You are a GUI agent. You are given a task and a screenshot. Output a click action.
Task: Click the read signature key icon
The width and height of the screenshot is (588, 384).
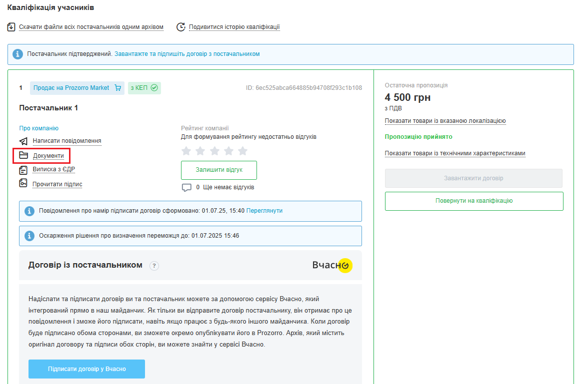tap(23, 184)
